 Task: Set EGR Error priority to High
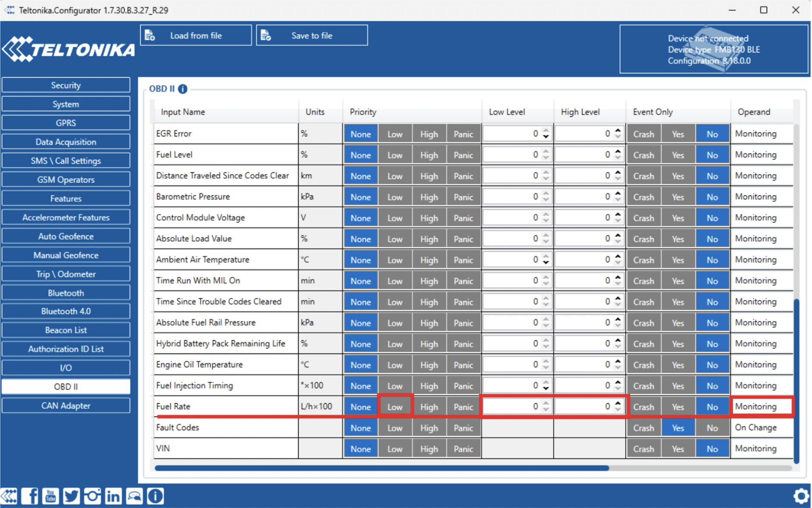429,134
